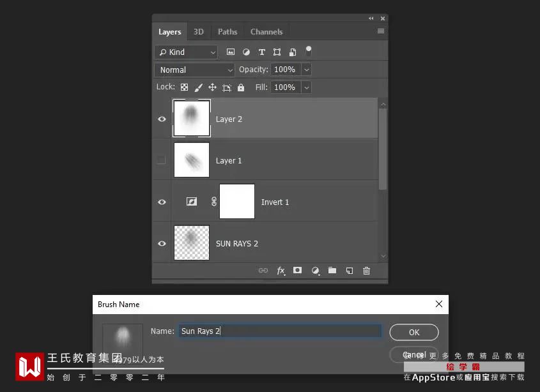Filter layers by pixel layer icon
Viewport: 540px width, 392px height.
coord(231,52)
